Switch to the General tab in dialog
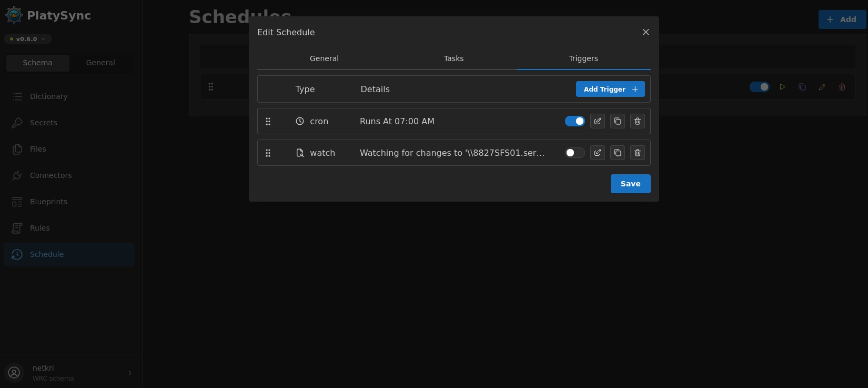The height and width of the screenshot is (388, 868). coord(324,58)
